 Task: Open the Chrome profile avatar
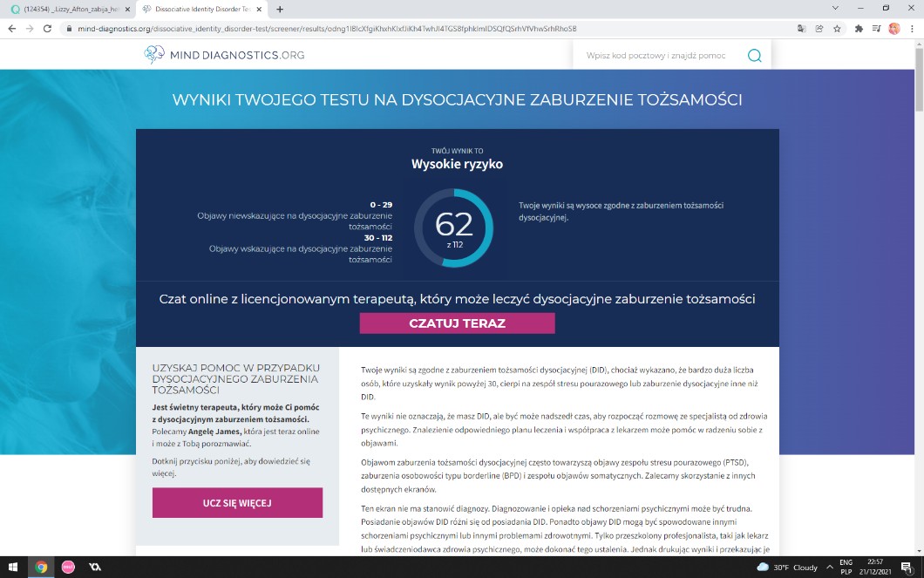point(893,28)
